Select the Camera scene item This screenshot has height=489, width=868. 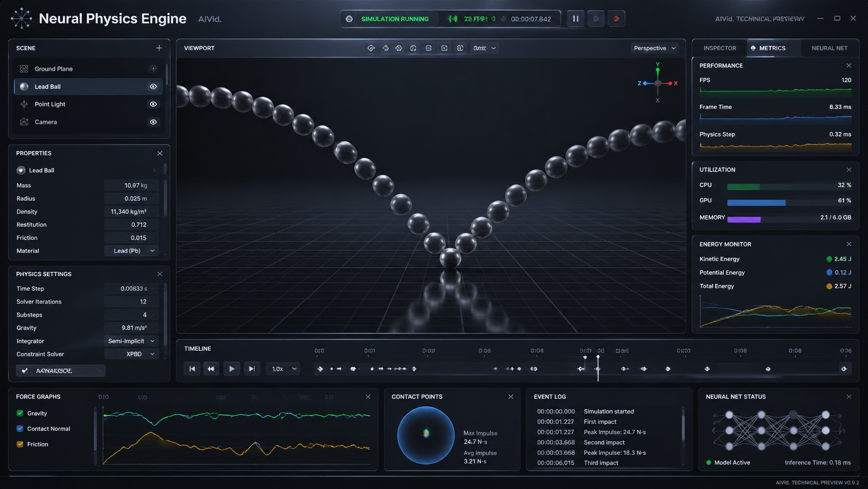click(x=88, y=122)
